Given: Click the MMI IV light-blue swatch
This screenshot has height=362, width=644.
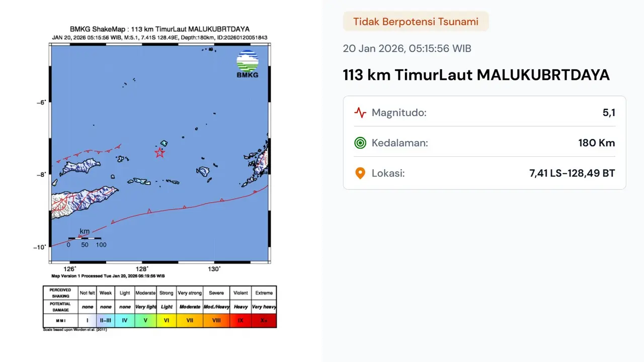Looking at the screenshot, I should pos(125,320).
